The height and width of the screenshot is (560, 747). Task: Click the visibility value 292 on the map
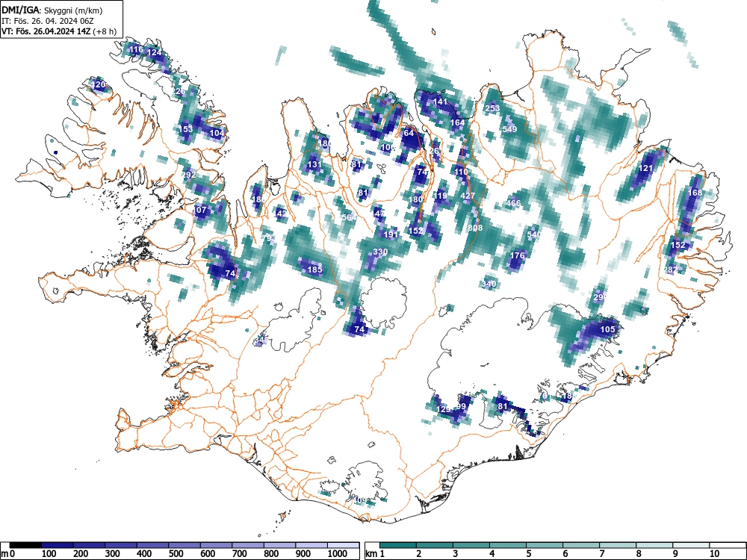click(189, 175)
